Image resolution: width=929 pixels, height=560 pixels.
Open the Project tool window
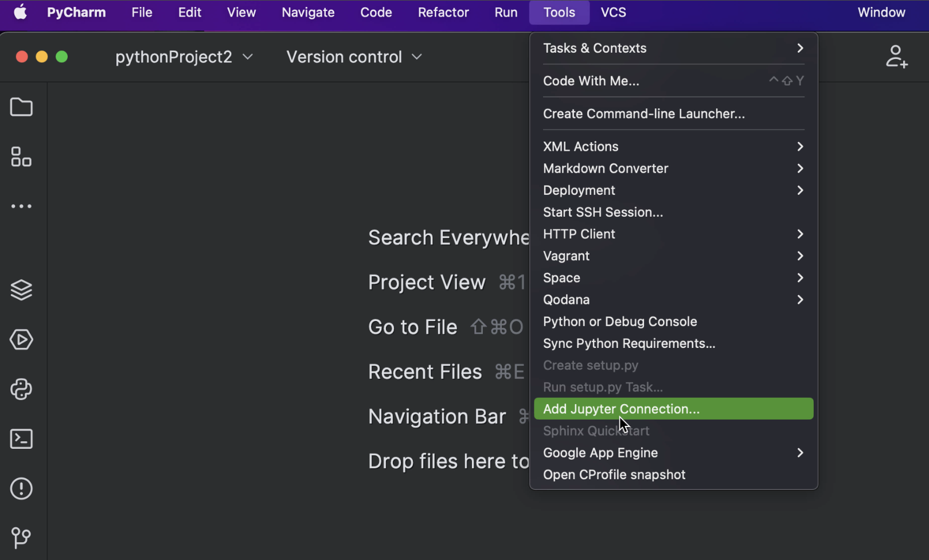[x=21, y=107]
